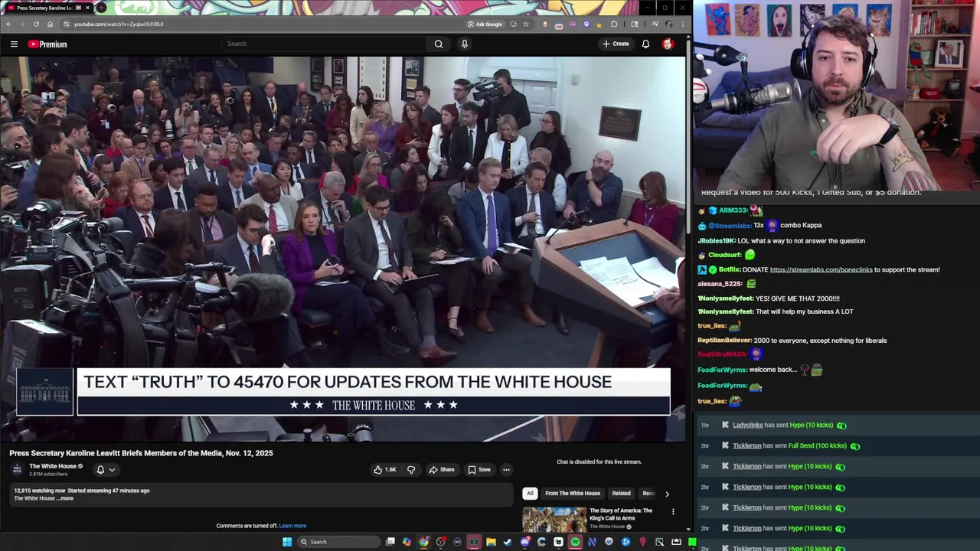Open the YouTube account avatar menu
This screenshot has height=551, width=980.
pyautogui.click(x=668, y=44)
